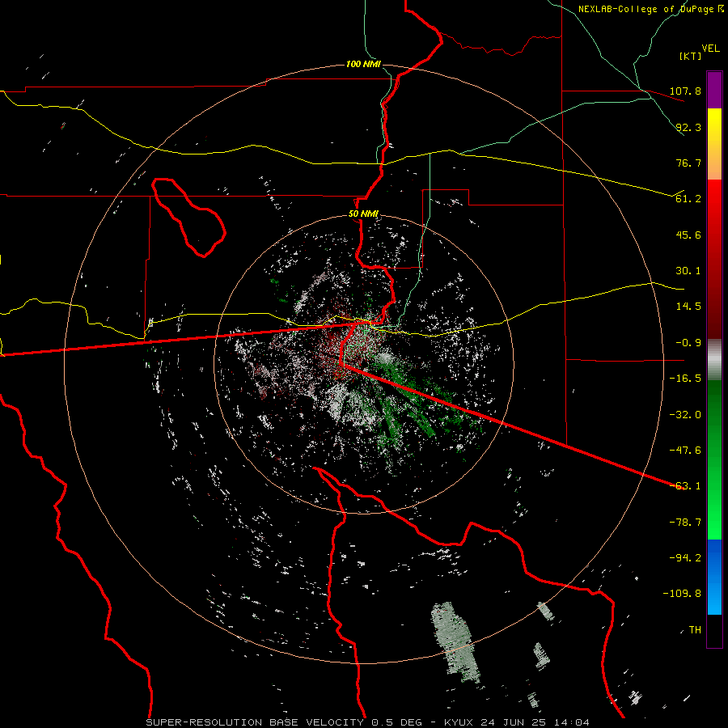Screen dimensions: 728x728
Task: Click the 50 NMI range ring label
Action: (x=363, y=214)
